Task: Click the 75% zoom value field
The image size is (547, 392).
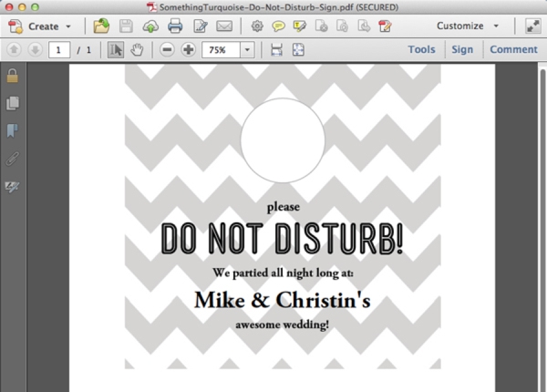Action: click(x=221, y=50)
